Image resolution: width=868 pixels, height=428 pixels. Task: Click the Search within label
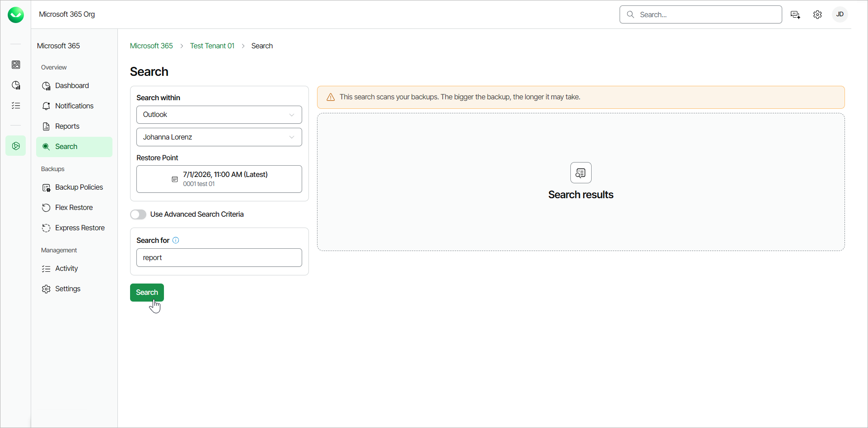[x=158, y=98]
